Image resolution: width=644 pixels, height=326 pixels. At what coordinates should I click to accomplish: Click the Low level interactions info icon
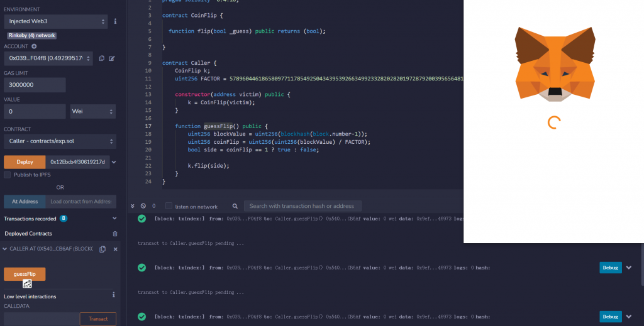tap(114, 295)
